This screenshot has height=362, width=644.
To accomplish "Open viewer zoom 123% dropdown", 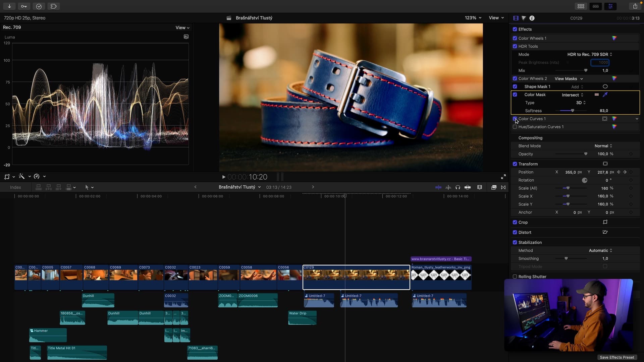I will pos(473,18).
